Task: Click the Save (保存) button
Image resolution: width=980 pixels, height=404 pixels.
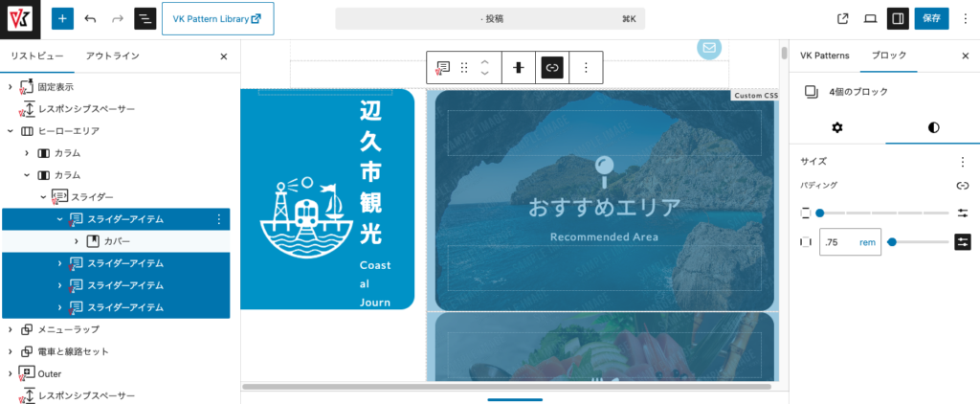Action: pyautogui.click(x=931, y=18)
